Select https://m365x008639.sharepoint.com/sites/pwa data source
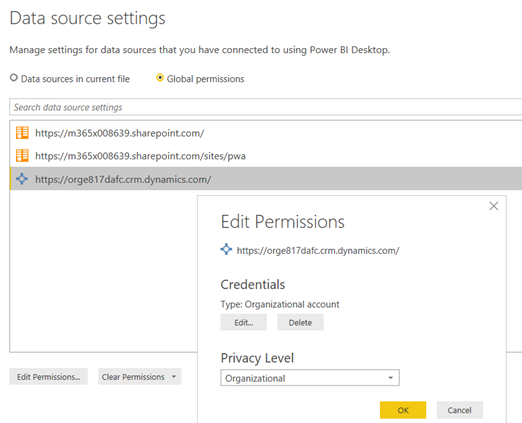This screenshot has height=423, width=522. [266, 156]
